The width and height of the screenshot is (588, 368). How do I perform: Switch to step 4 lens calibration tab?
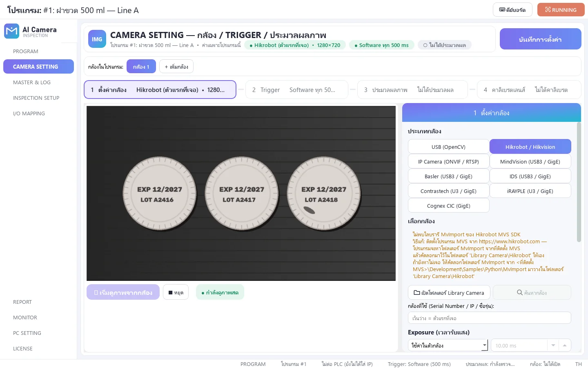click(x=529, y=90)
